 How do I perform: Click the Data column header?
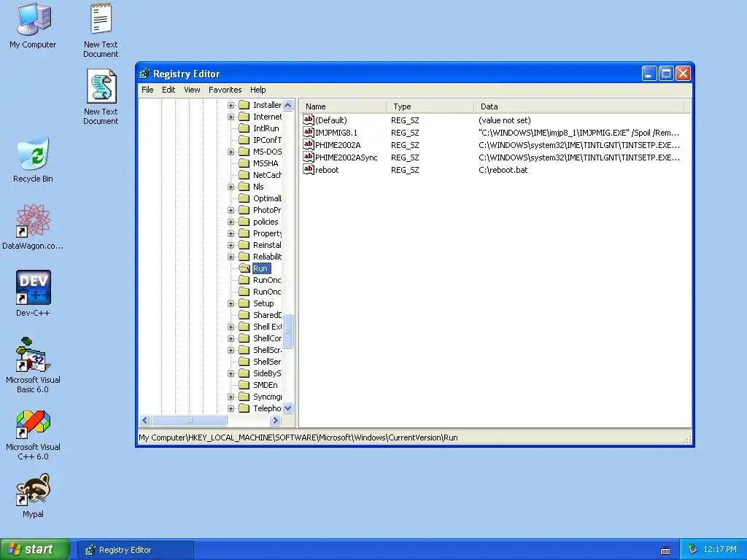578,106
